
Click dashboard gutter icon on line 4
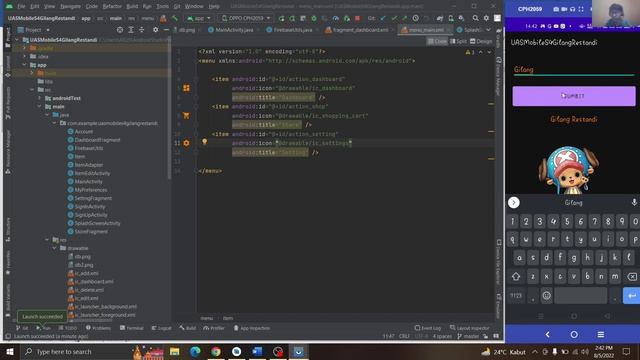pyautogui.click(x=187, y=88)
